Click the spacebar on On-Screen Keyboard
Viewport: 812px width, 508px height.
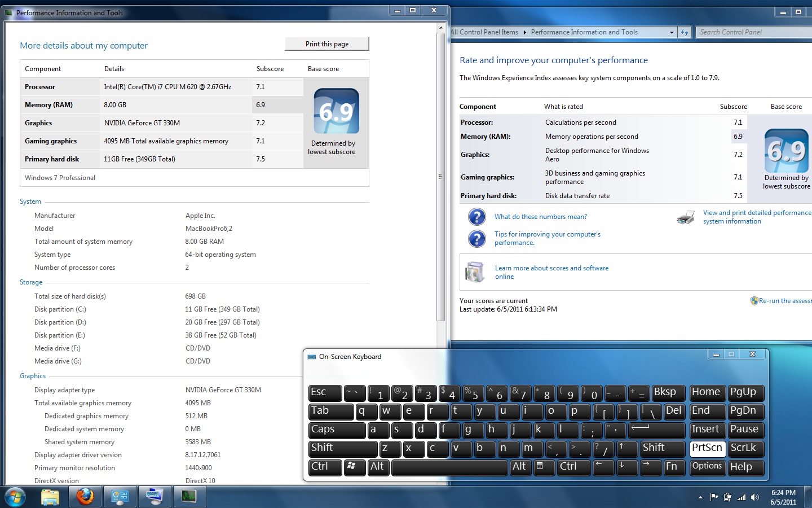coord(449,467)
